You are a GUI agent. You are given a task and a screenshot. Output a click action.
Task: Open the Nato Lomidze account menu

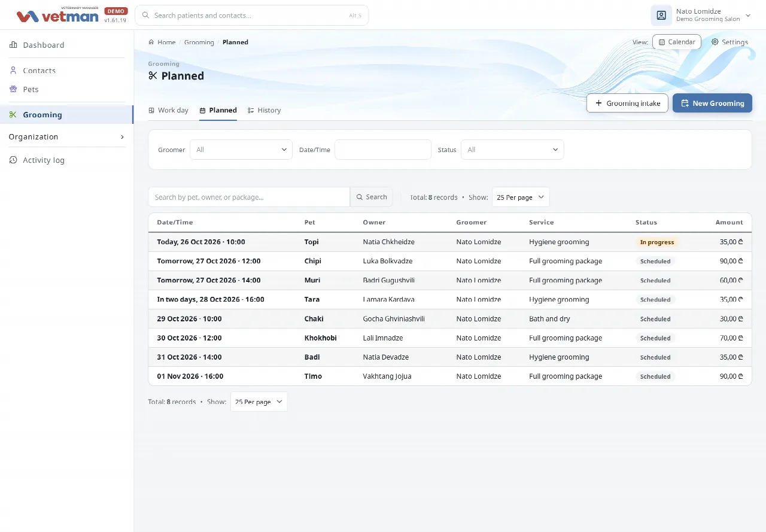click(701, 16)
